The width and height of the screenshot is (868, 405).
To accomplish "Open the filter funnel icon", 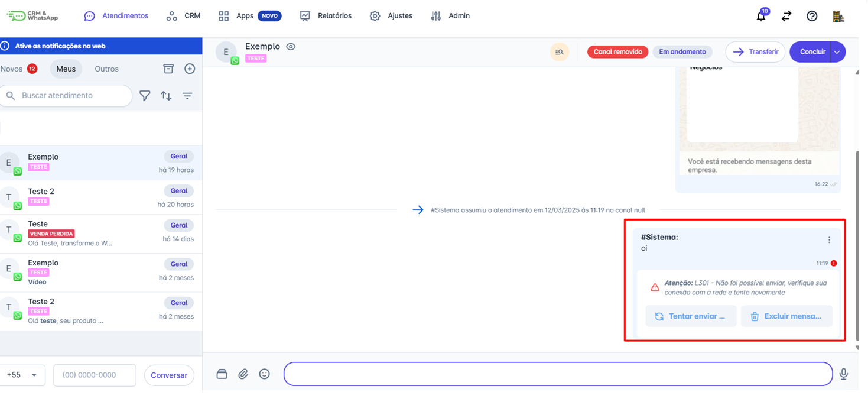I will (x=145, y=96).
